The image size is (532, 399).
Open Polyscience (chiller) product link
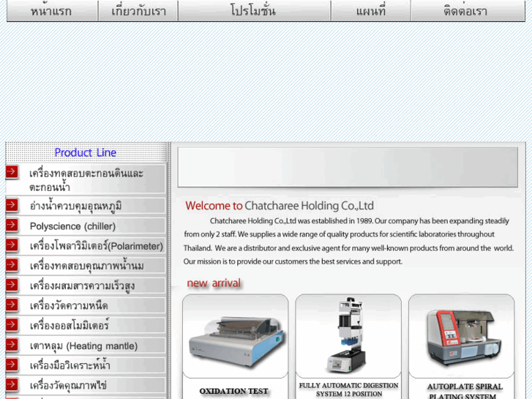tap(72, 226)
